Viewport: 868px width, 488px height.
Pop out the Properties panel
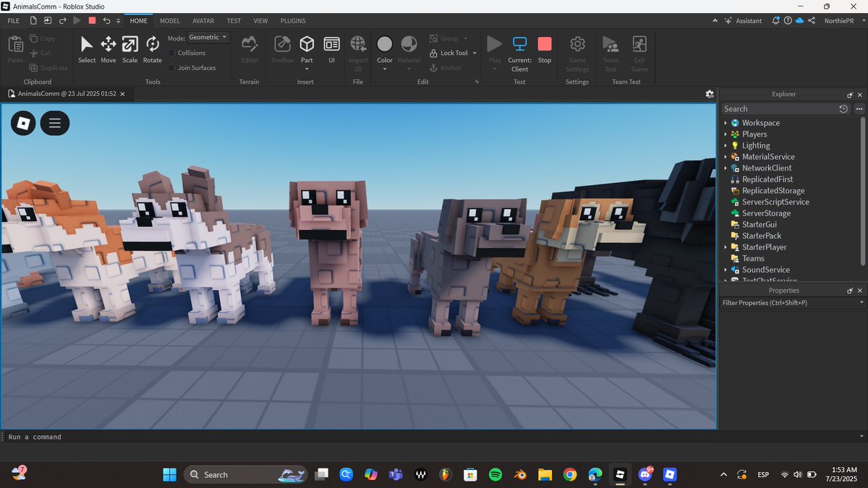[850, 291]
